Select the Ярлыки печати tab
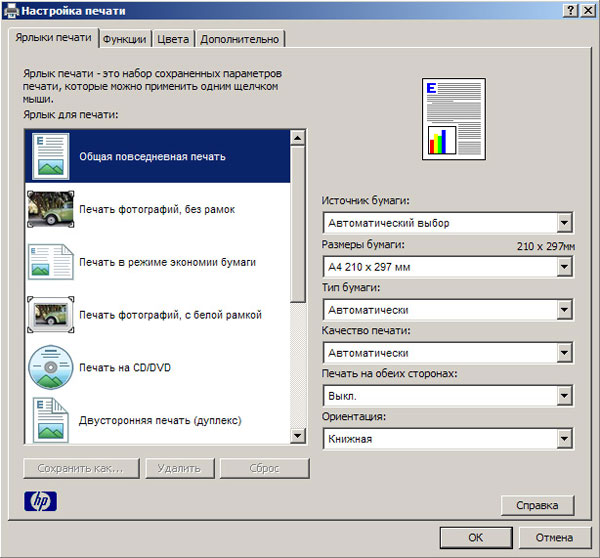600x558 pixels. [54, 38]
